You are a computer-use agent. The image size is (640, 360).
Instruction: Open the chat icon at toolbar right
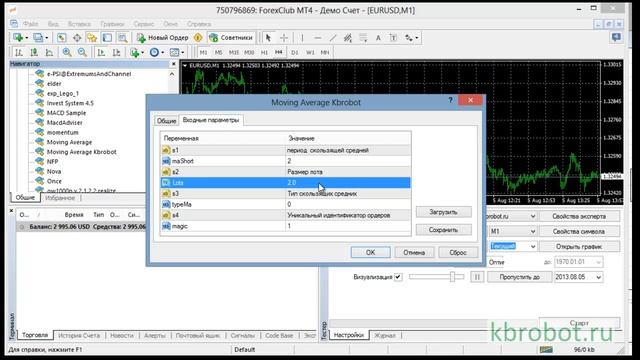point(616,38)
